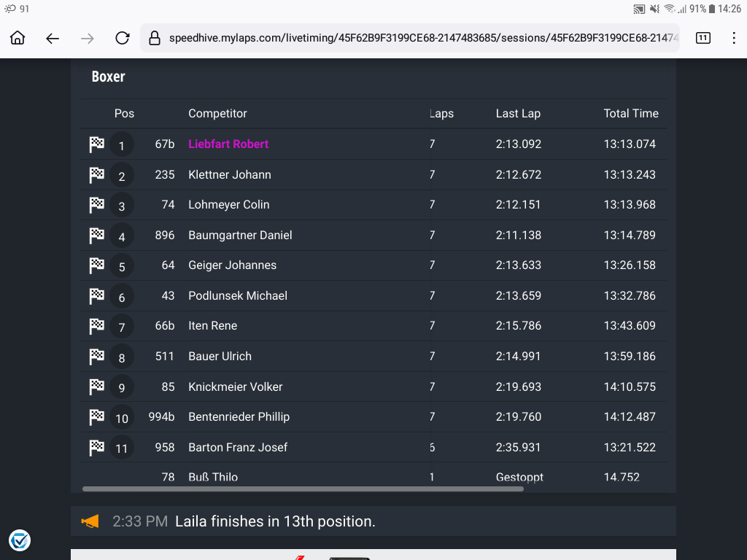Screen dimensions: 747x560
Task: Open the tab switcher showing 11 tabs
Action: pyautogui.click(x=703, y=39)
